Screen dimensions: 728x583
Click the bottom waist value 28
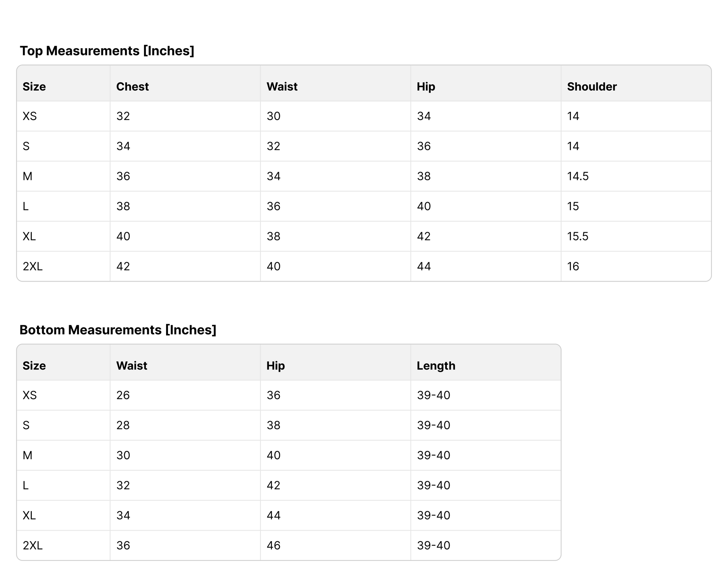(123, 425)
